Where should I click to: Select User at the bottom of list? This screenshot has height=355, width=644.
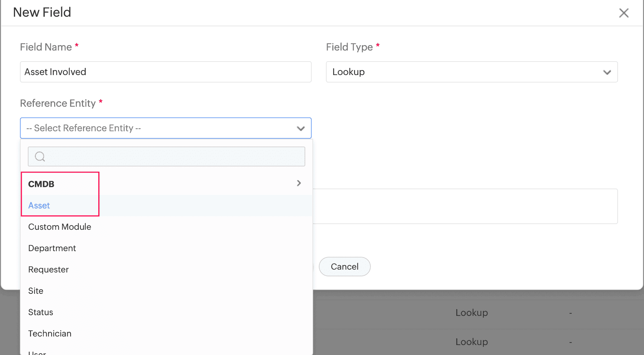(x=37, y=352)
